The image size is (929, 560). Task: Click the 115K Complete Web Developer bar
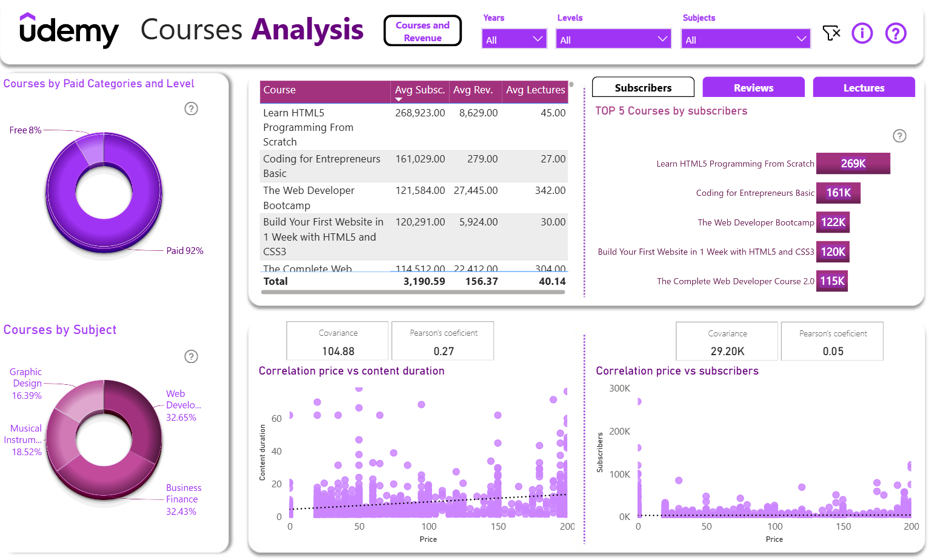[832, 281]
